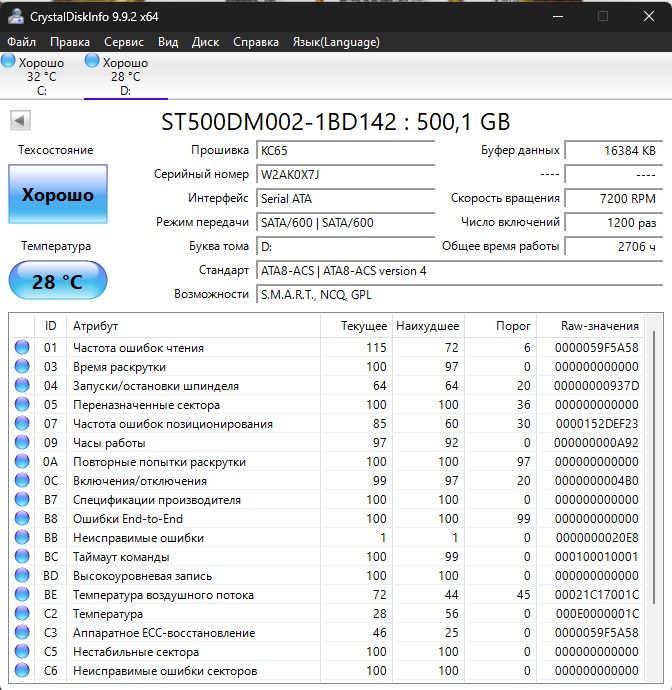Click the SMART attribute list vertical scrollbar
The height and width of the screenshot is (690, 672).
(x=654, y=466)
